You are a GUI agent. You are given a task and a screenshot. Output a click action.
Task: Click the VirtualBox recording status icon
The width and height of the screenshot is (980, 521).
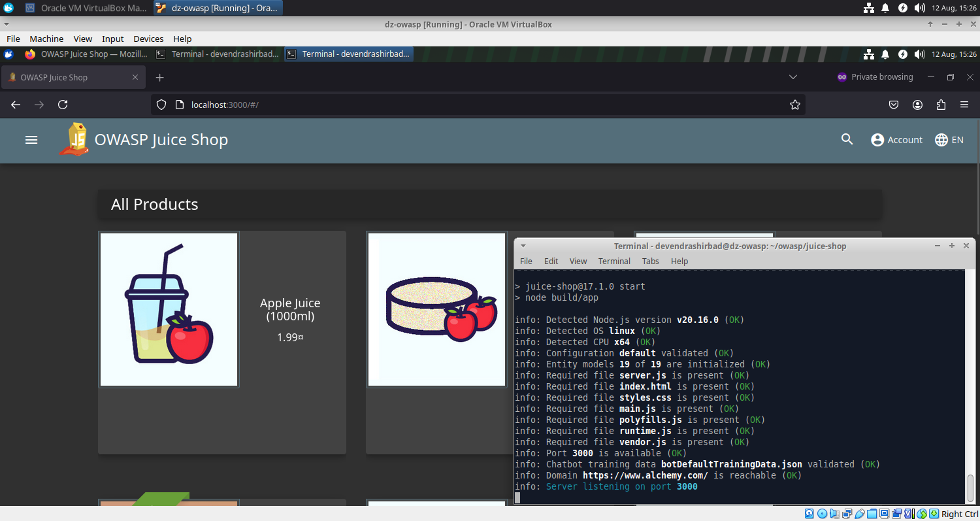[897, 514]
